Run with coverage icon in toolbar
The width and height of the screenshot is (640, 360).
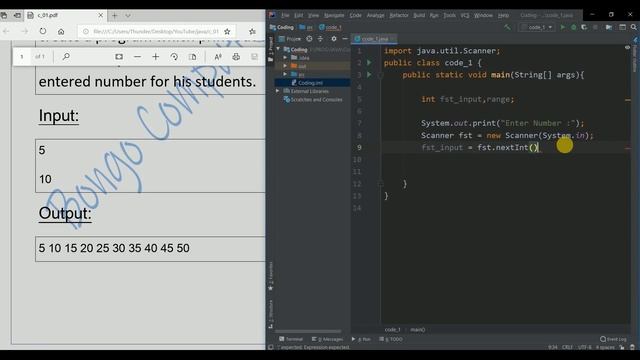pos(584,27)
